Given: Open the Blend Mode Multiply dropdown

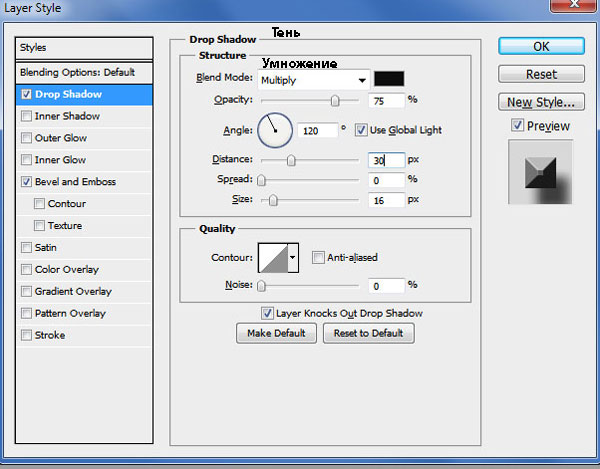Looking at the screenshot, I should pyautogui.click(x=314, y=80).
